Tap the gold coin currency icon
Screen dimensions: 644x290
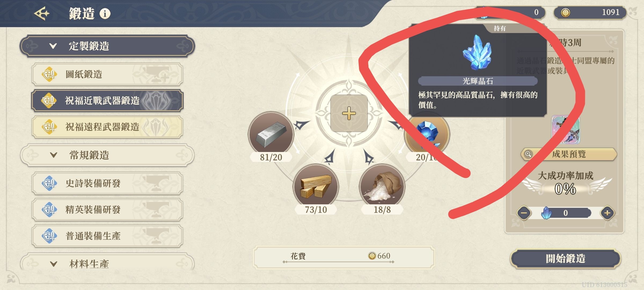click(x=565, y=12)
